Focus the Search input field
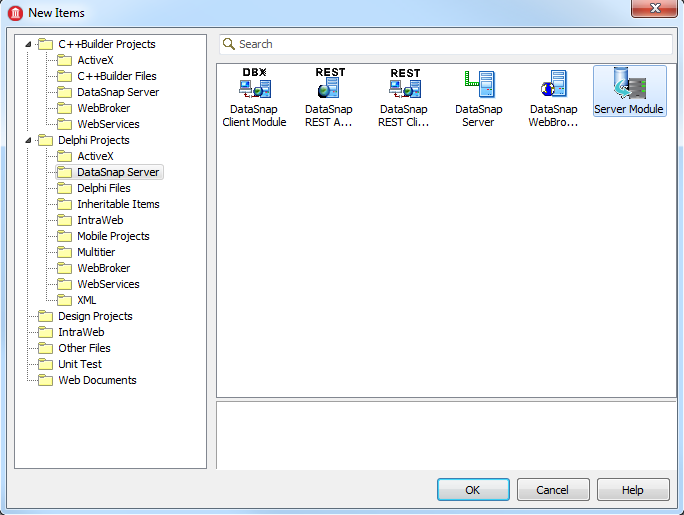The width and height of the screenshot is (684, 515). coord(446,44)
